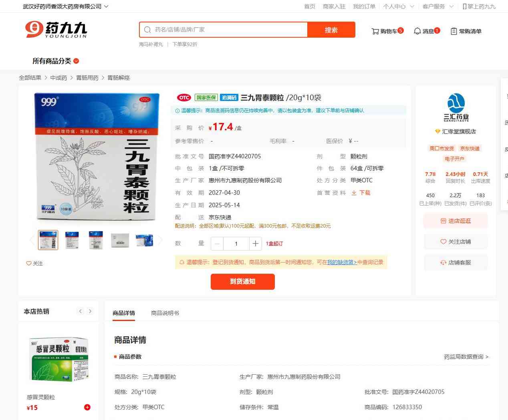Open the 我的缺货篮 link
Image resolution: width=508 pixels, height=420 pixels.
click(x=342, y=262)
